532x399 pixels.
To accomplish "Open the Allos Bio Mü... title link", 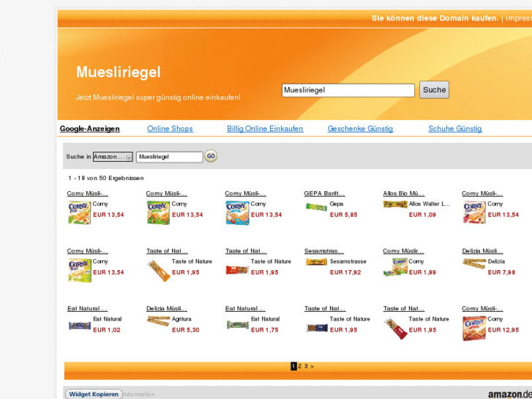I will 404,193.
